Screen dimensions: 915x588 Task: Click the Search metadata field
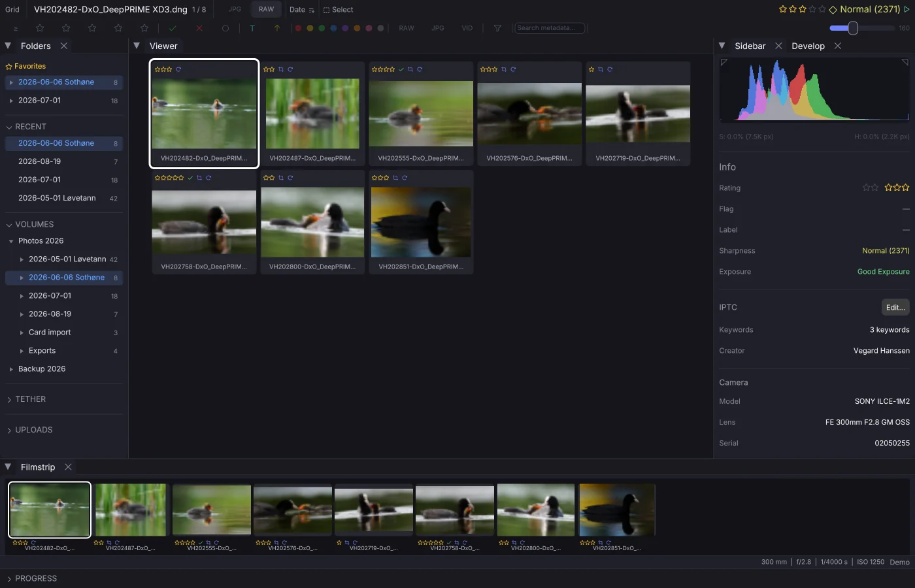pyautogui.click(x=550, y=28)
